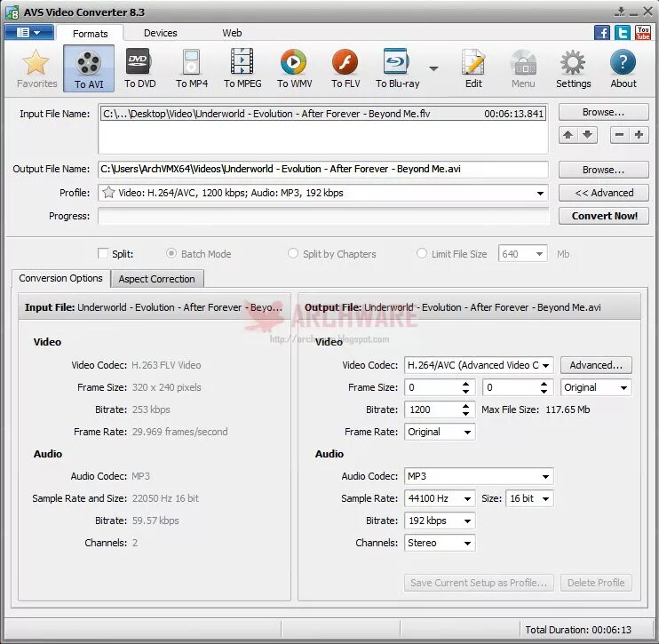Expand more formats arrow in toolbar

tap(433, 68)
